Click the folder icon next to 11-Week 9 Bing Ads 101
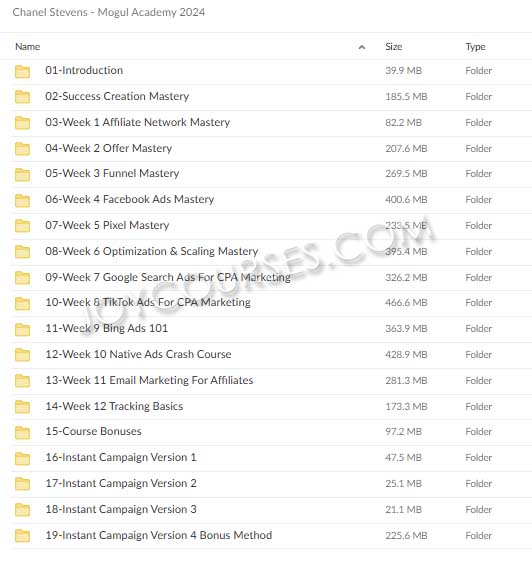 [x=22, y=329]
